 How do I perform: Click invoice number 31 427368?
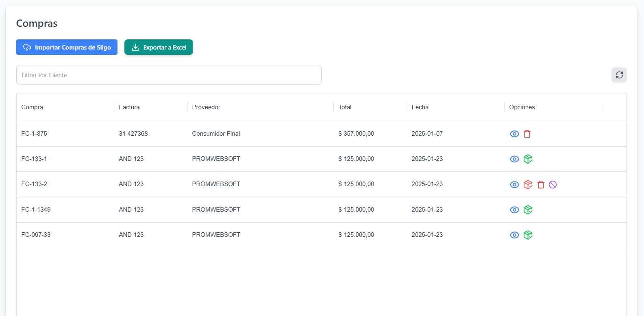[x=133, y=134]
